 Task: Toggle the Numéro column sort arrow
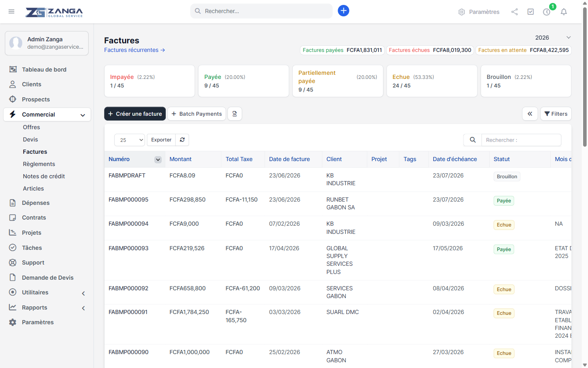[x=158, y=159]
